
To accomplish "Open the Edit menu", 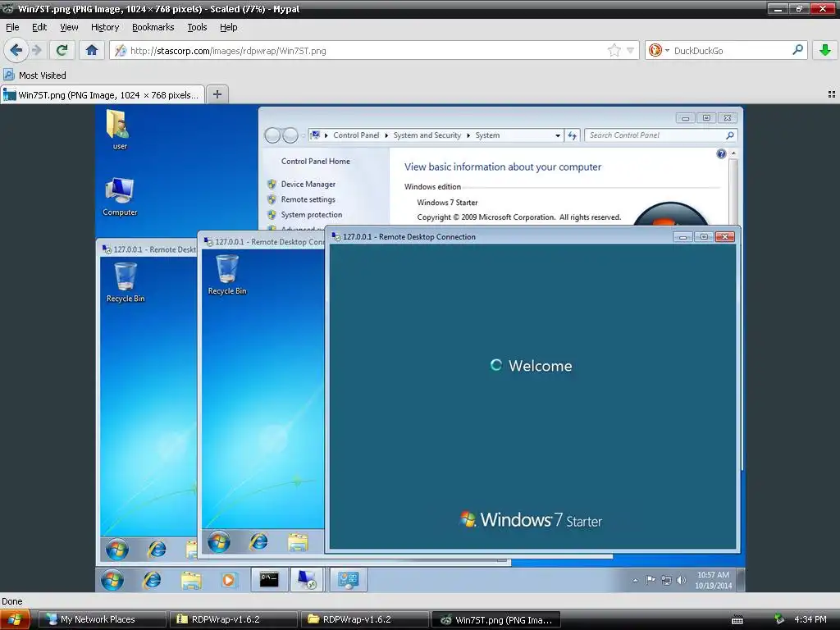I will (39, 27).
